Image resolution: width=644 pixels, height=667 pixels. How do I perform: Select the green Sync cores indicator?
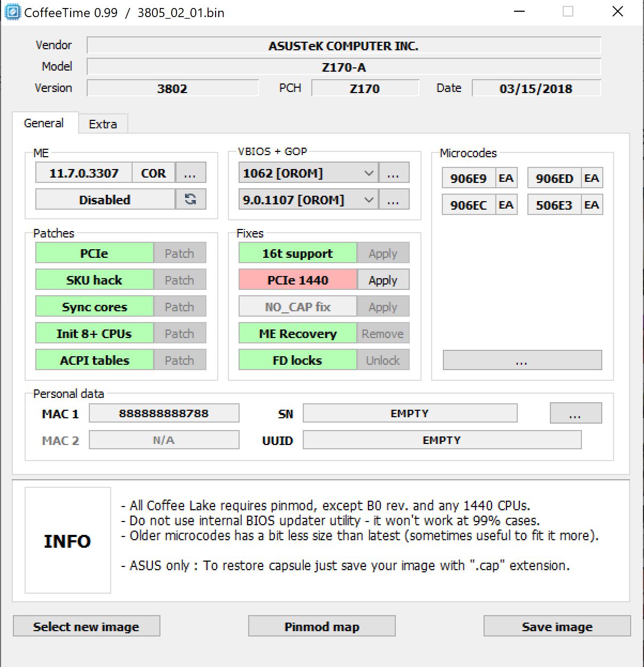tap(94, 306)
